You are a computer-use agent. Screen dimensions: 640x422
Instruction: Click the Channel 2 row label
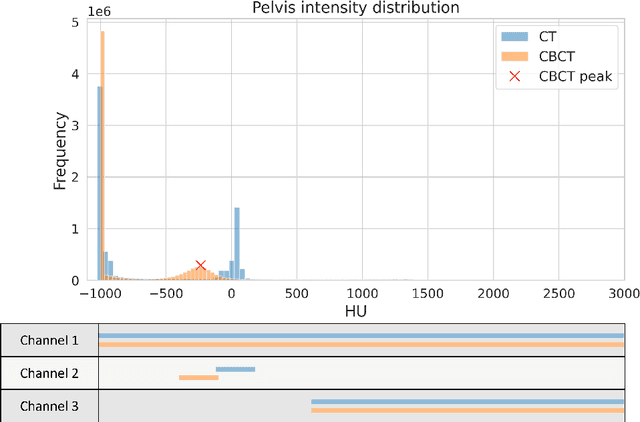pyautogui.click(x=50, y=373)
